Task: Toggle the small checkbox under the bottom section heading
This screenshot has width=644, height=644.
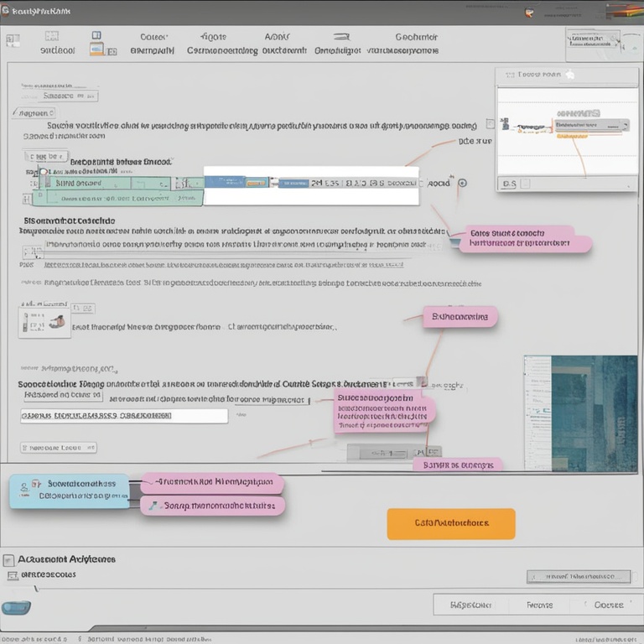Action: (12, 575)
